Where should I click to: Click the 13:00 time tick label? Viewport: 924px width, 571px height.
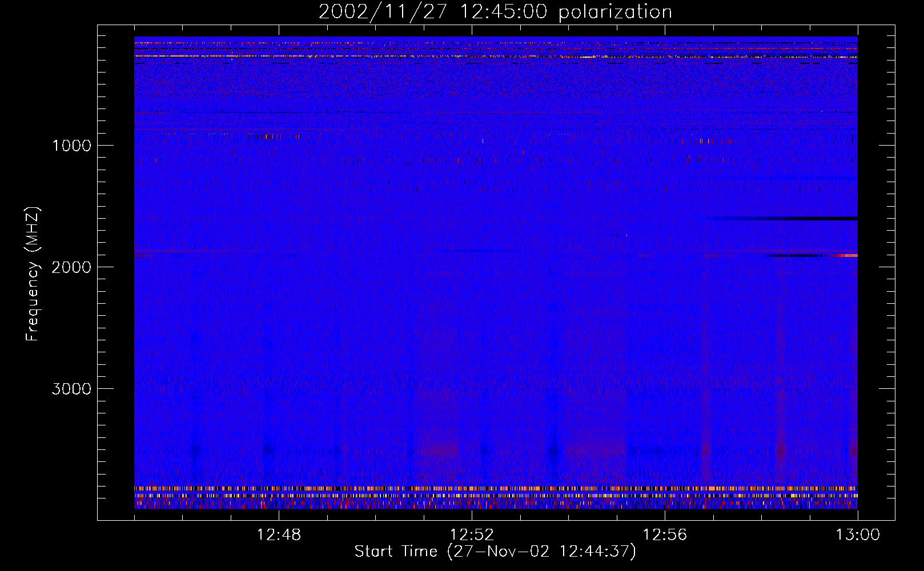(858, 535)
